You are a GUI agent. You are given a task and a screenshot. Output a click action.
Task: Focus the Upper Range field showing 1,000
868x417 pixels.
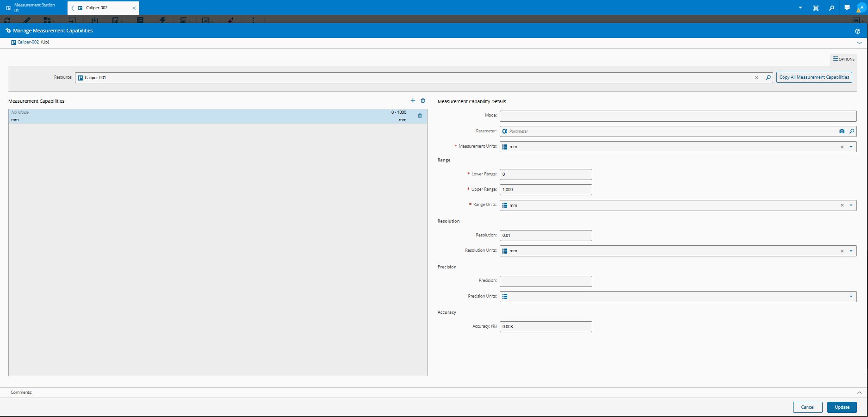pyautogui.click(x=546, y=190)
